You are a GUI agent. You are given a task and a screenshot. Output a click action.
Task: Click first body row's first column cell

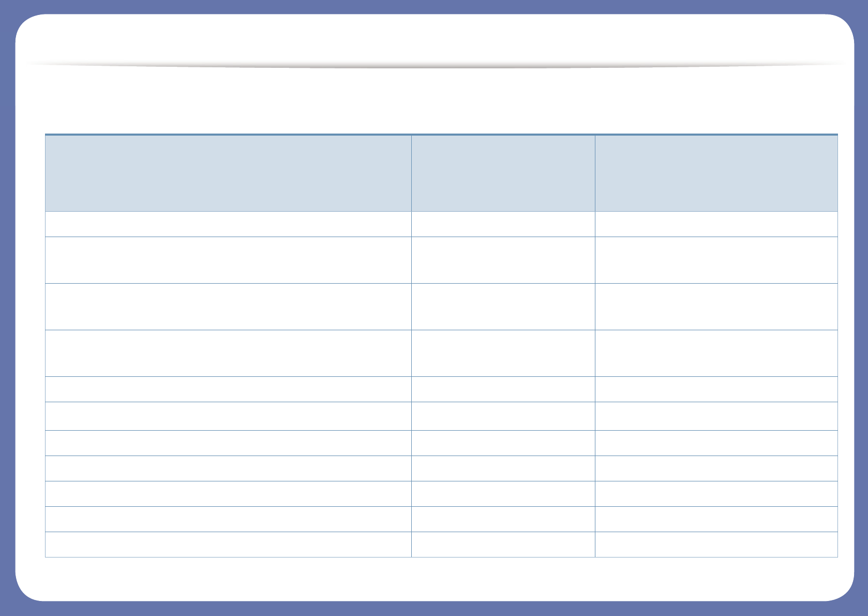228,224
